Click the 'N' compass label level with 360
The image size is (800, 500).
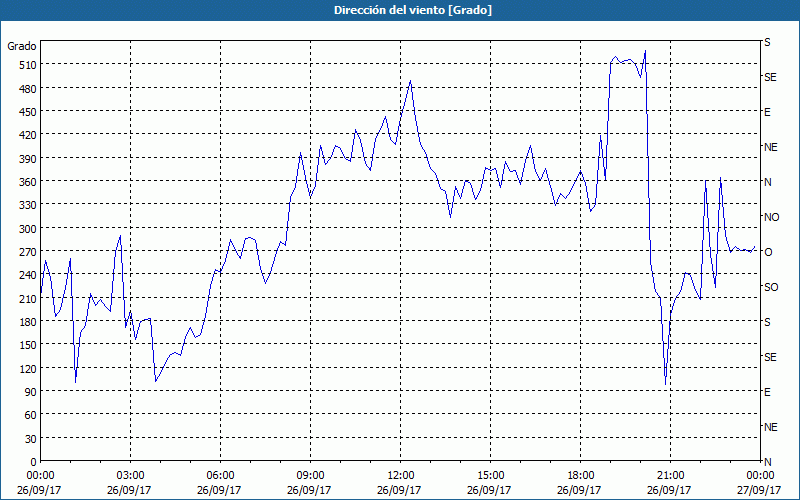[x=767, y=182]
